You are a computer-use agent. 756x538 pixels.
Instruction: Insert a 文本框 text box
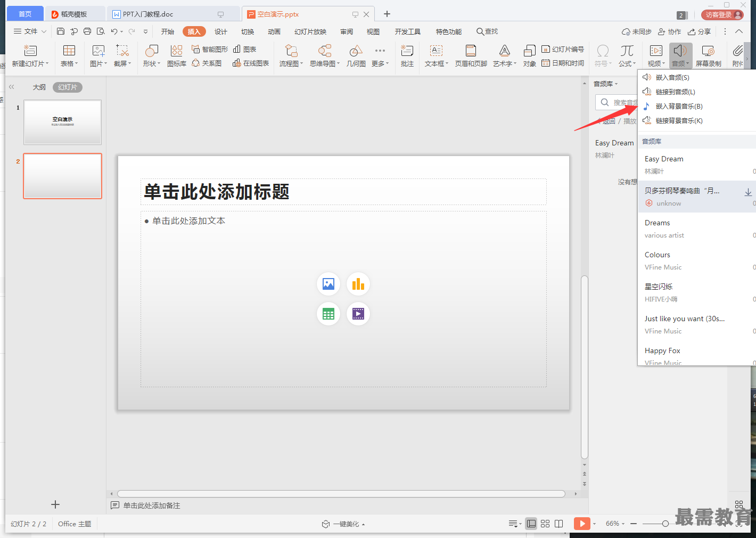[436, 51]
